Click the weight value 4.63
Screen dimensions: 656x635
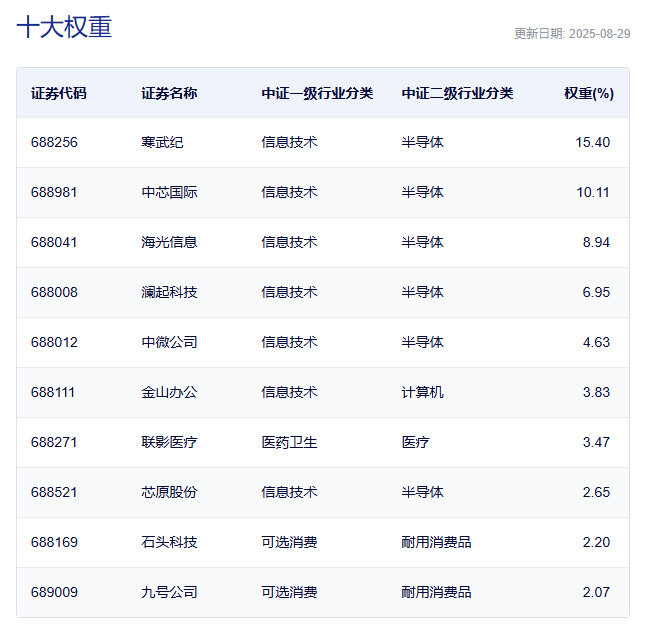pos(596,343)
